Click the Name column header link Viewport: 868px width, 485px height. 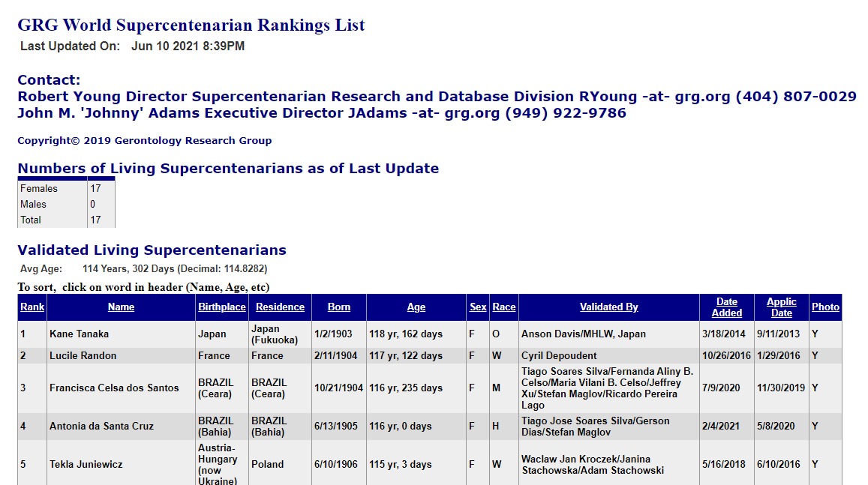pos(121,307)
